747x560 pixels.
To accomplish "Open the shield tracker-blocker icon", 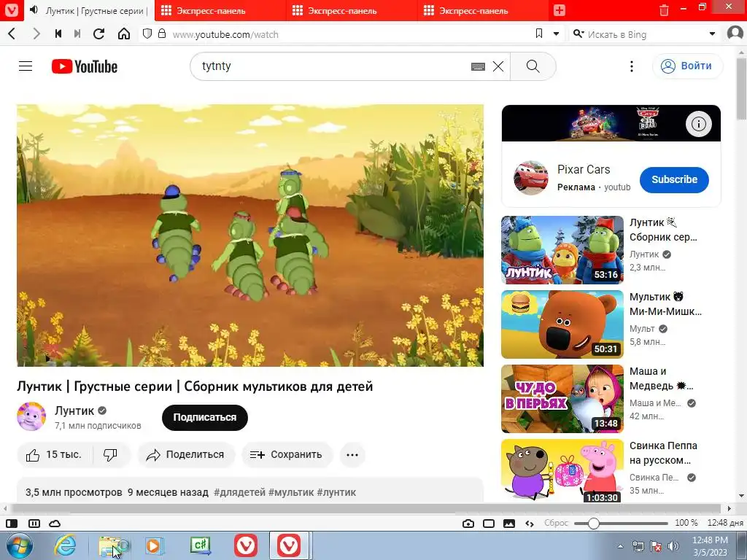I will tap(147, 34).
